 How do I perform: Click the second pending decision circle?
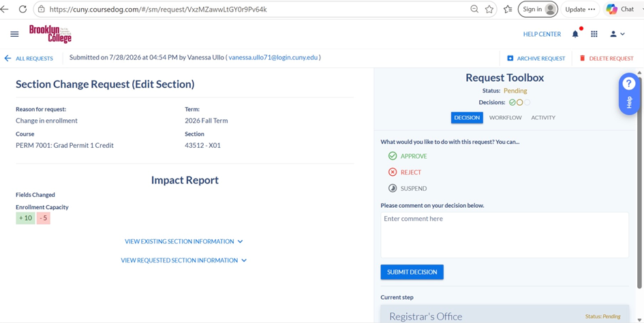519,102
